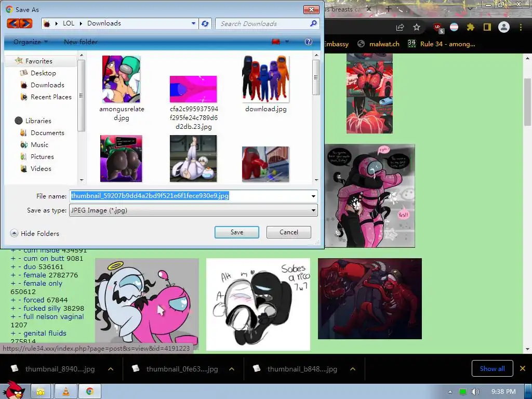
Task: Close the current Chrome tab
Action: click(369, 9)
